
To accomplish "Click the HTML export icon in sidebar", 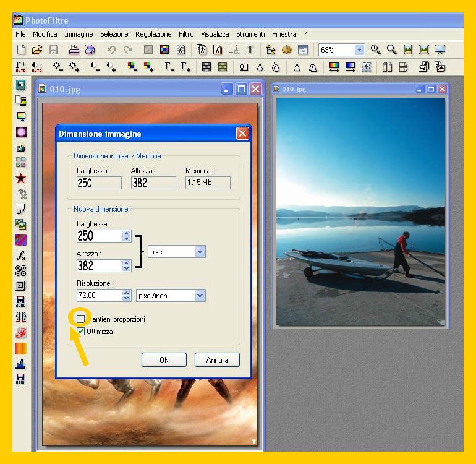I will coord(21,379).
